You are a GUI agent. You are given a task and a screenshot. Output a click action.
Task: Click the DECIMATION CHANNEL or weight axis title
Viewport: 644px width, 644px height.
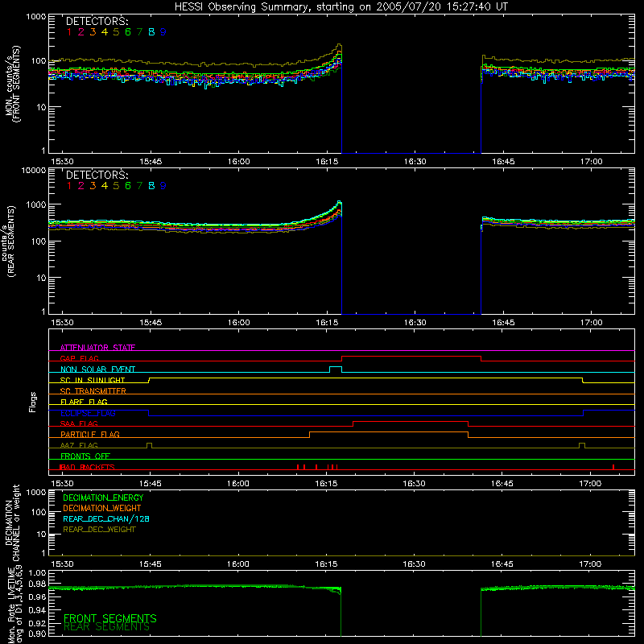tap(12, 523)
